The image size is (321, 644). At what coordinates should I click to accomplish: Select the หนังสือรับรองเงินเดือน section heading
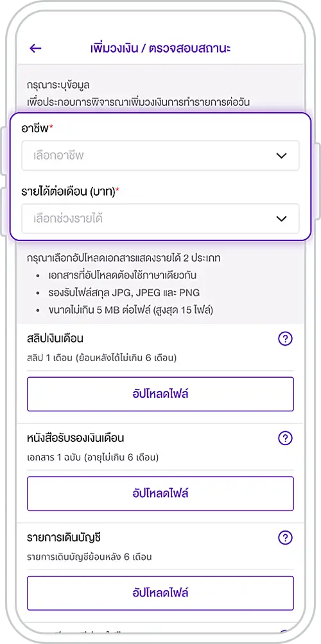point(76,439)
